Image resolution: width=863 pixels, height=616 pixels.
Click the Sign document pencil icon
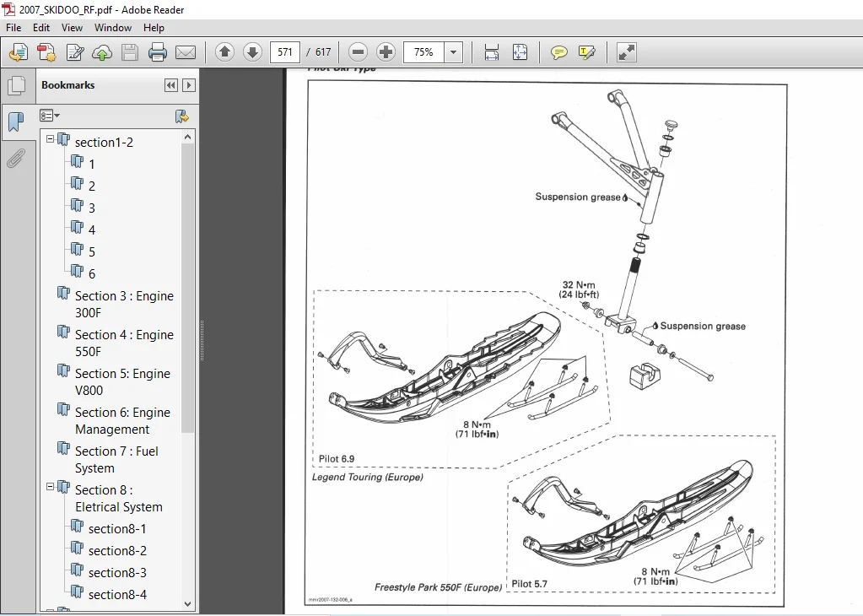tap(74, 52)
